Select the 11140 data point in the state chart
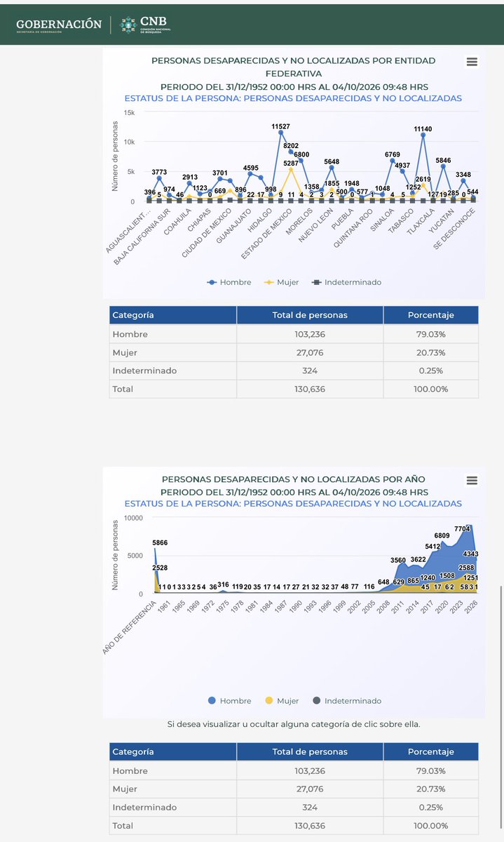Viewport: 504px width, 842px height. point(423,135)
